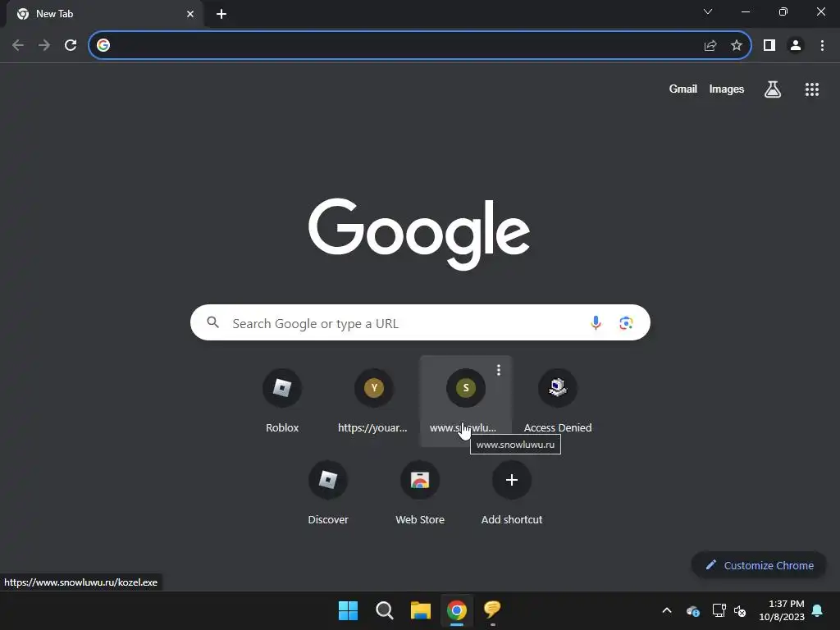This screenshot has height=630, width=840.
Task: Open the side panel icon
Action: coord(769,46)
